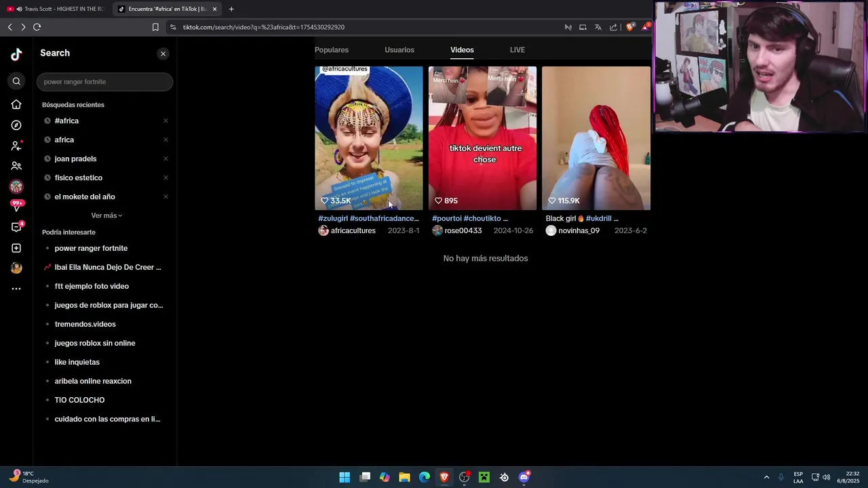Viewport: 868px width, 488px height.
Task: Click the tiktok.com address bar URL
Action: pyautogui.click(x=264, y=27)
